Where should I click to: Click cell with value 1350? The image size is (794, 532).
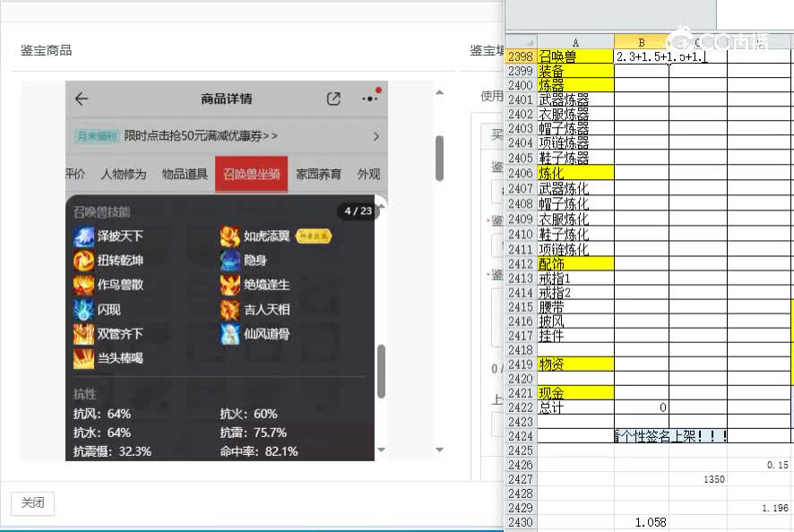tap(698, 479)
